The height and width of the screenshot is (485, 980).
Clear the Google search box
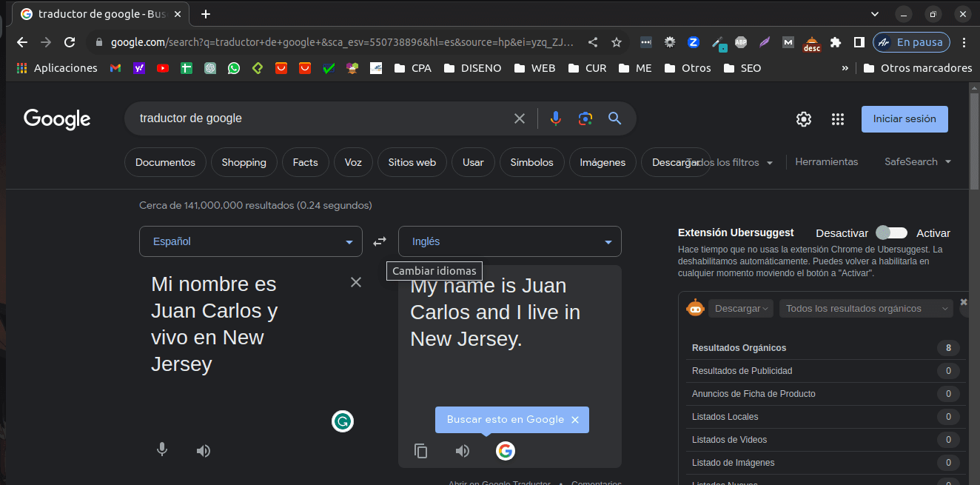(x=520, y=118)
